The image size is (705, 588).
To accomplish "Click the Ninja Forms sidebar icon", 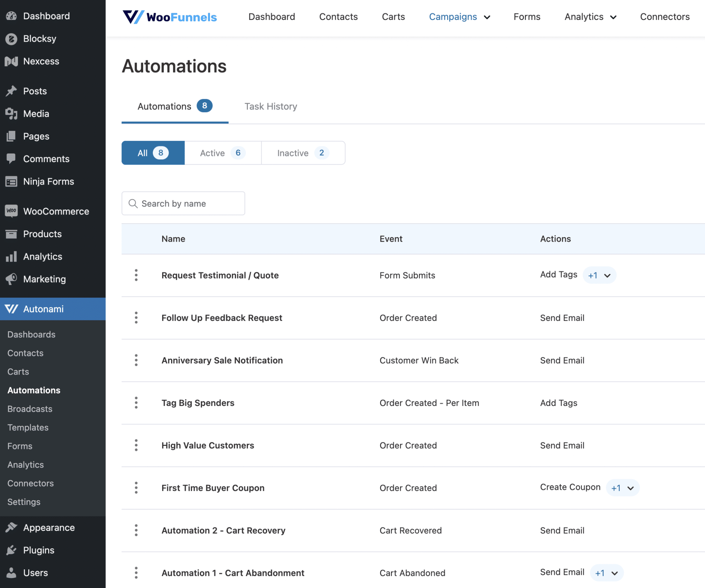I will click(11, 181).
